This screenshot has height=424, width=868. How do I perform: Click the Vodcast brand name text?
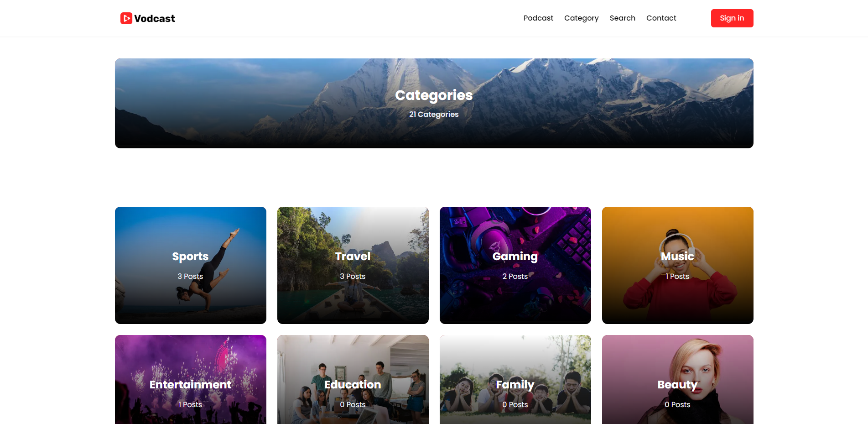[155, 19]
